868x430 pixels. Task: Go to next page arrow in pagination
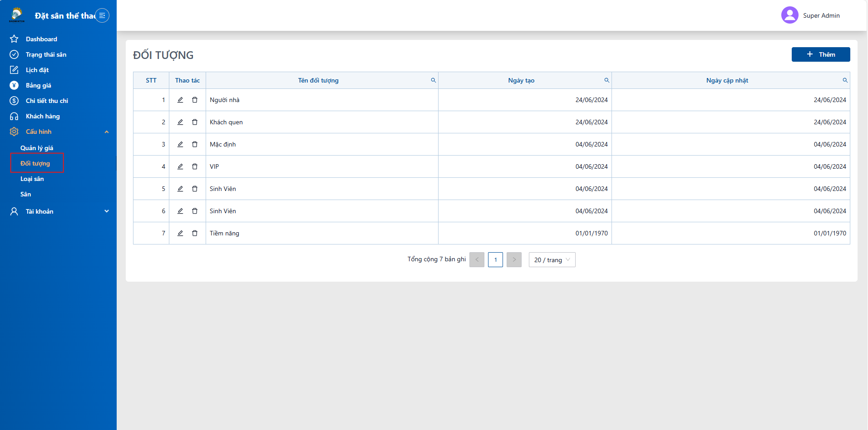(514, 259)
